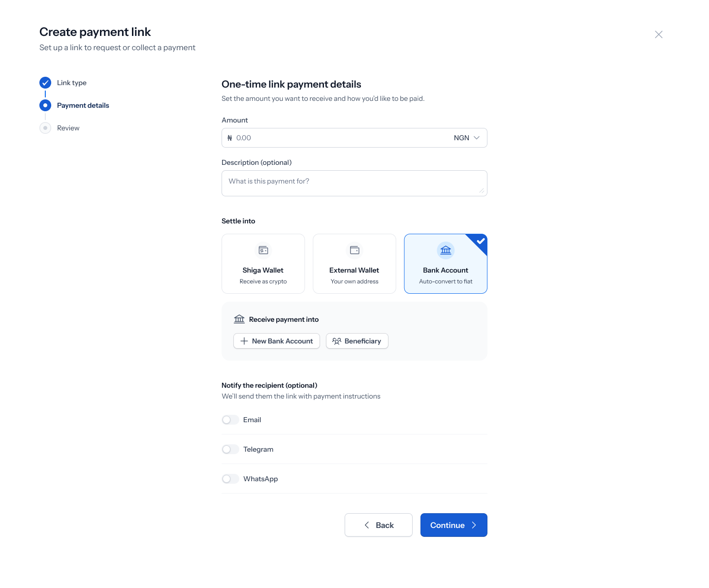Turn on Telegram notification toggle
Image resolution: width=709 pixels, height=588 pixels.
coord(230,449)
